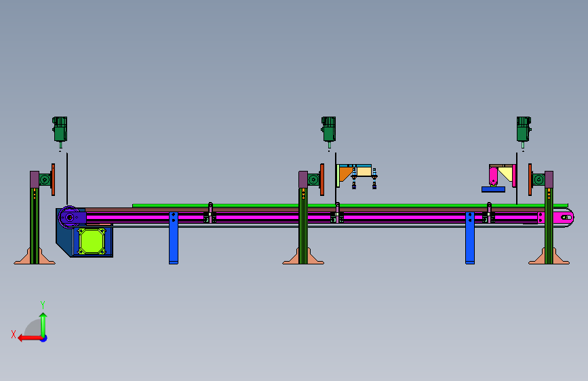Viewport: 588px width, 381px height.
Task: Select the rightmost green motor at top
Action: (x=524, y=129)
